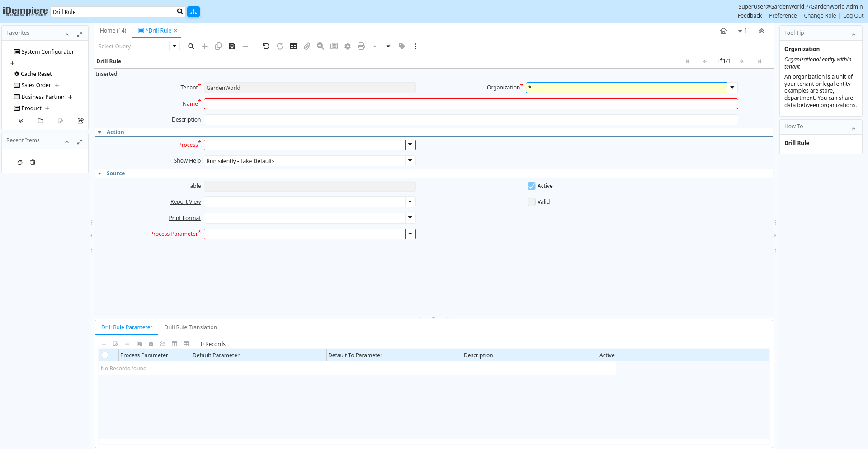Expand the Show Help dropdown
Viewport: 868px width, 449px height.
[410, 161]
